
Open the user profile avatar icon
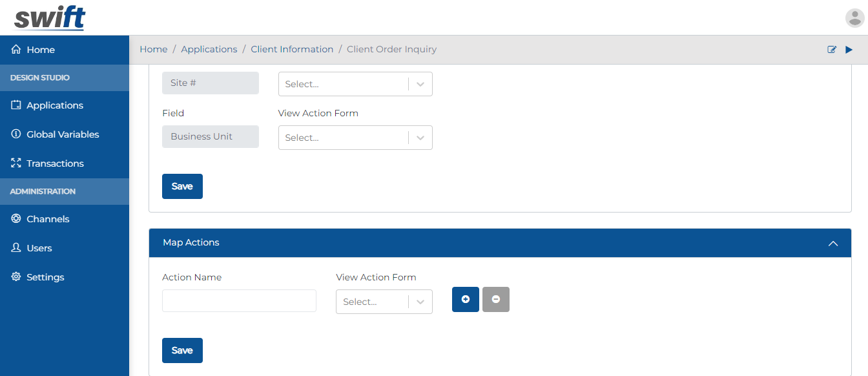(x=854, y=18)
